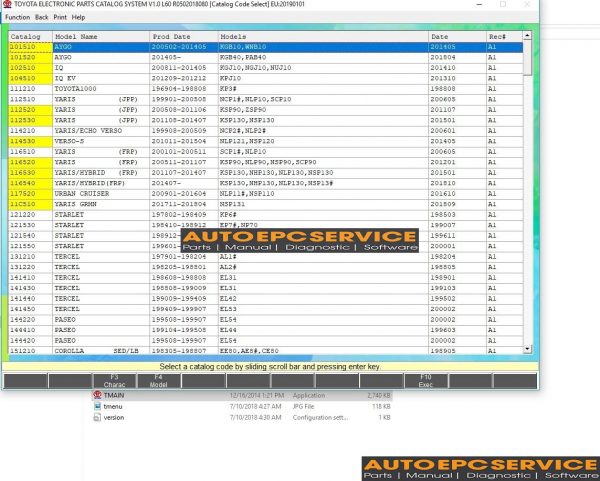Select catalog code 121550 STARLET
Viewport: 600px width, 481px height.
click(x=30, y=246)
